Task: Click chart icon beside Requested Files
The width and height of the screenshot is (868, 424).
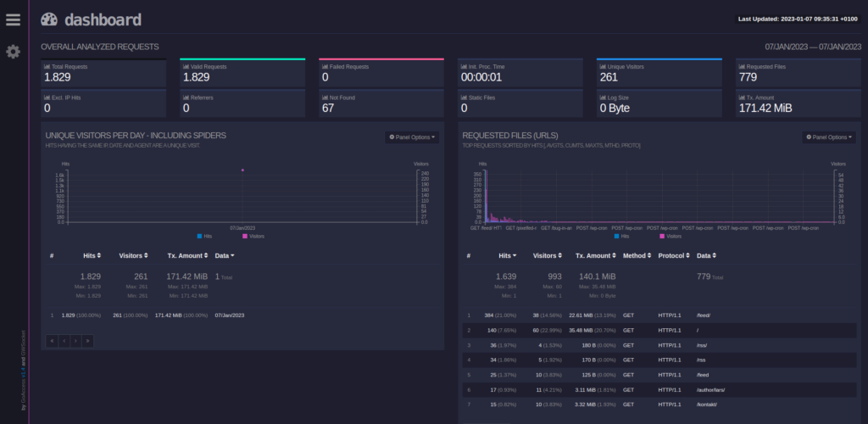Action: click(x=742, y=66)
